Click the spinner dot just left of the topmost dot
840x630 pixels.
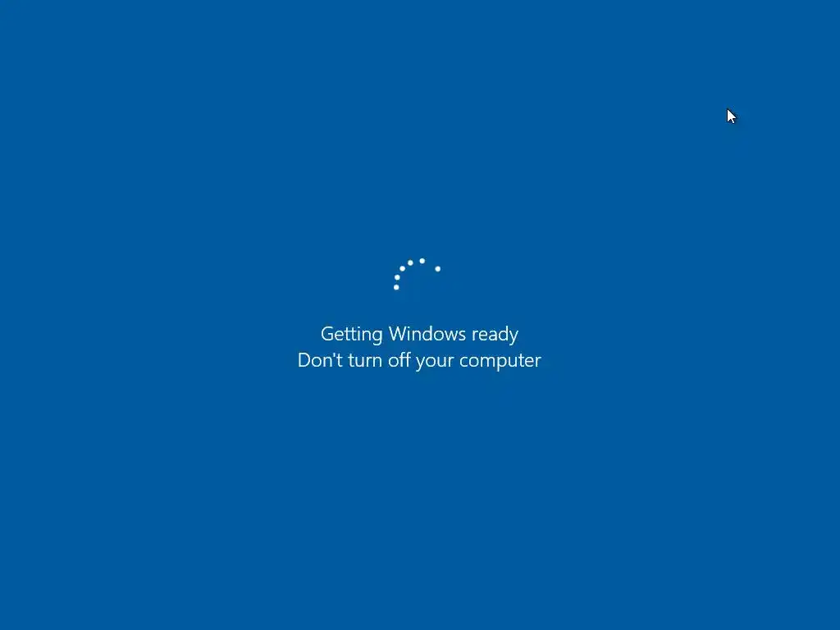[x=410, y=263]
